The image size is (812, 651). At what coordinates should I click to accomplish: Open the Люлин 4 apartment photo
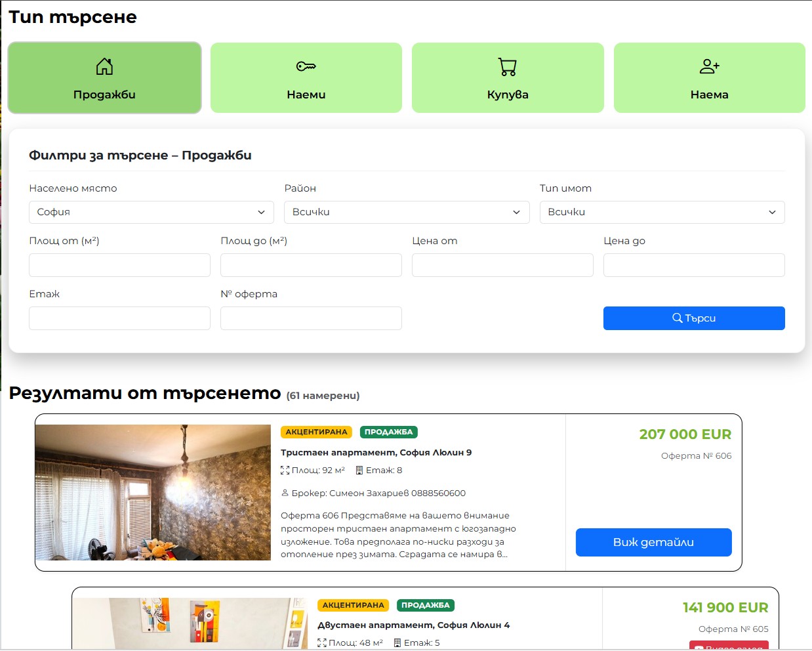point(190,623)
